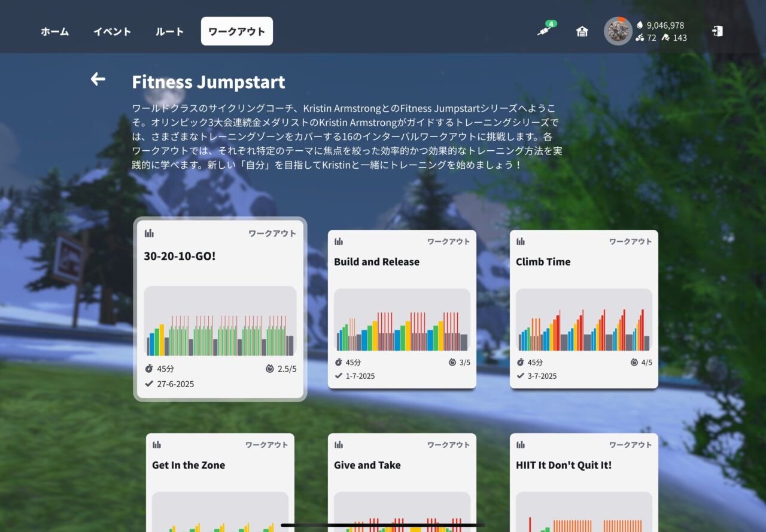Click the exit door icon
The width and height of the screenshot is (766, 532).
pos(718,31)
